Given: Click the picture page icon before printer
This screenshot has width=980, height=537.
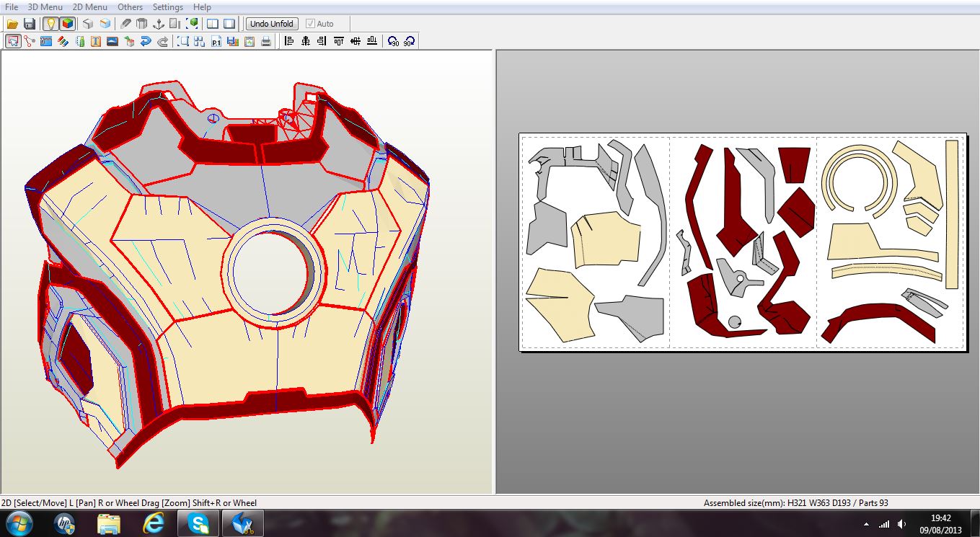Looking at the screenshot, I should pos(250,41).
